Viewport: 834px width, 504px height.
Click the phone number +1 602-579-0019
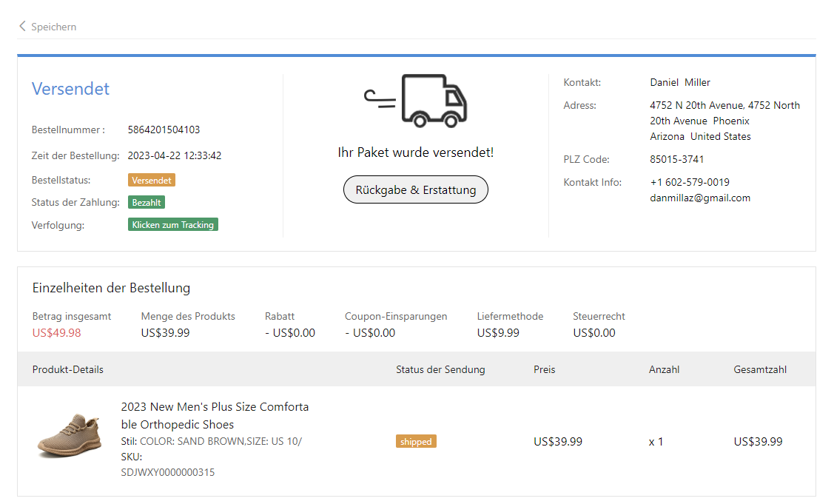coord(689,182)
